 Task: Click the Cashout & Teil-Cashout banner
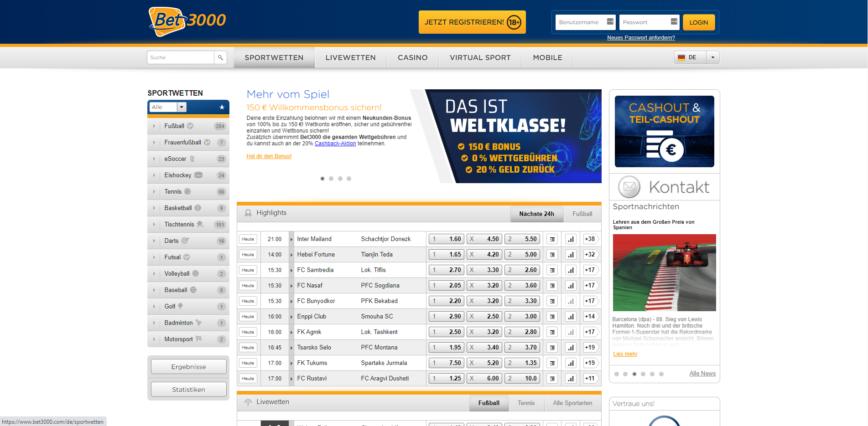[x=665, y=131]
